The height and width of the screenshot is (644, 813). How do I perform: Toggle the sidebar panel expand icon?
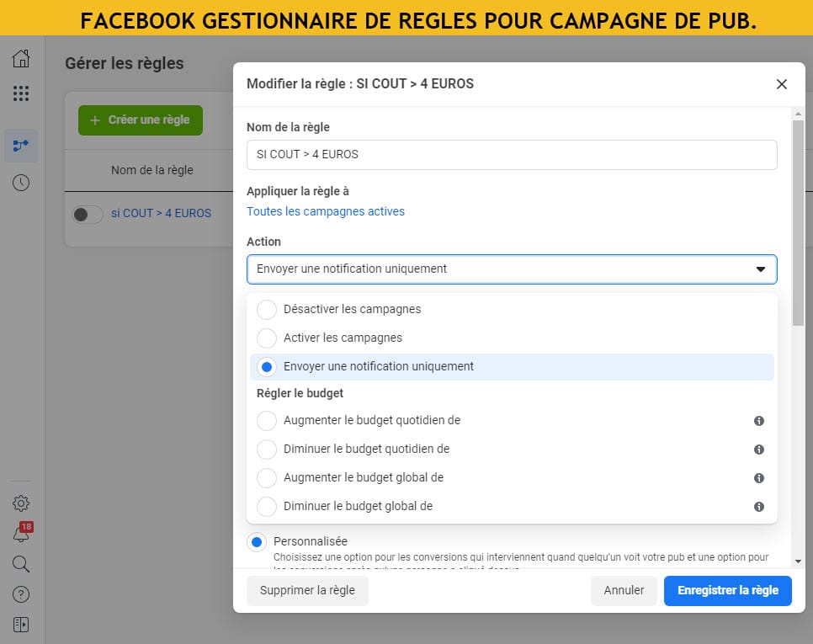21,625
